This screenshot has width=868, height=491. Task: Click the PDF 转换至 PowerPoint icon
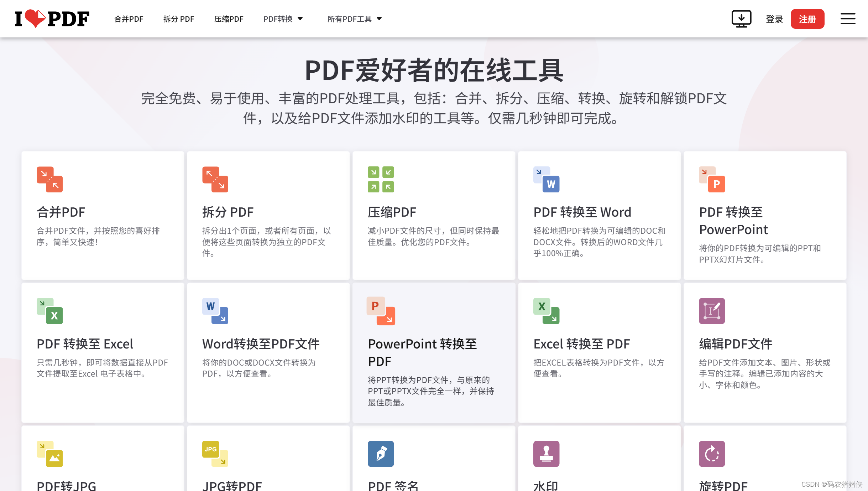(x=712, y=179)
